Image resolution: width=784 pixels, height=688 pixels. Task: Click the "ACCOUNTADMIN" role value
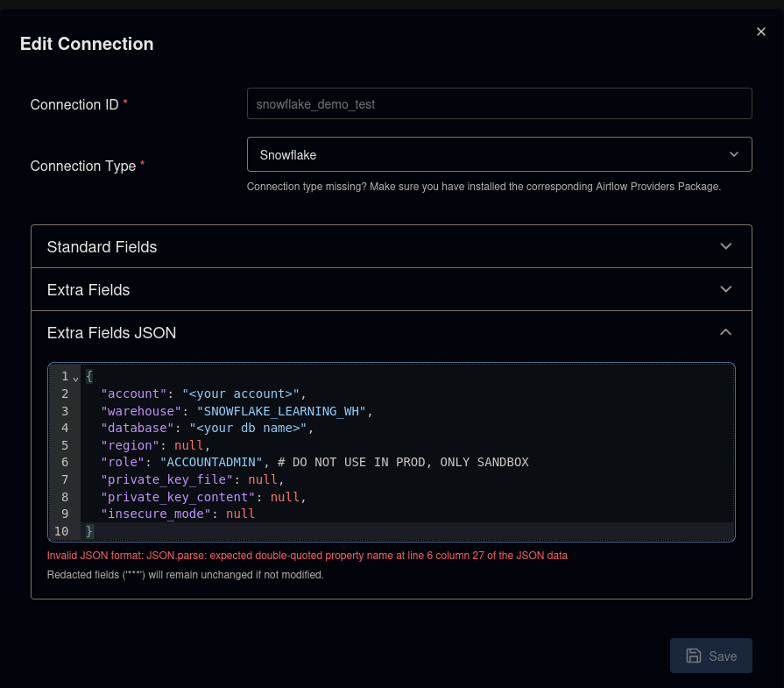click(x=211, y=463)
